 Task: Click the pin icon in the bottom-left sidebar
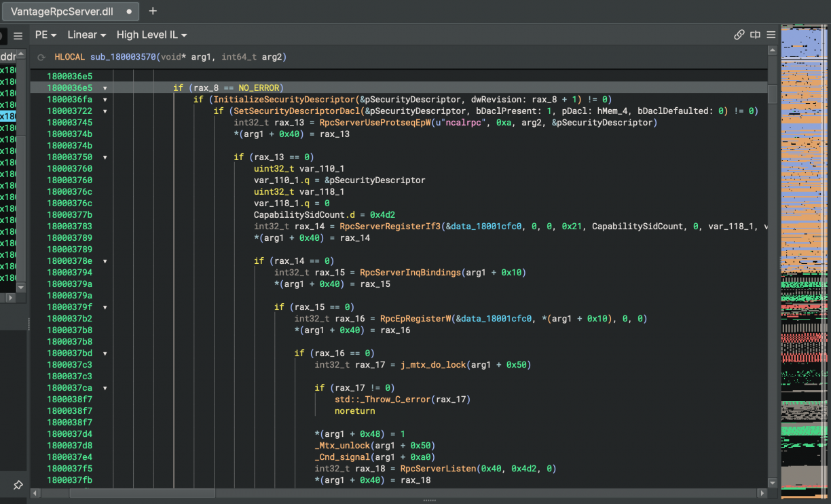point(18,485)
